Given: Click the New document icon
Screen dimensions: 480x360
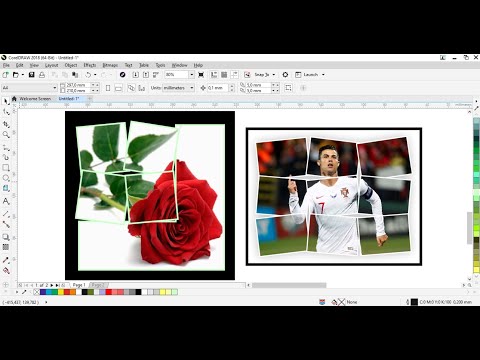Looking at the screenshot, I should point(5,75).
